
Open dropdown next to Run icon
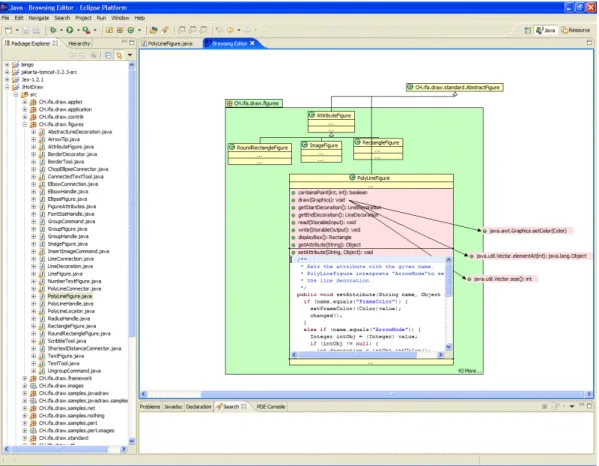click(78, 30)
